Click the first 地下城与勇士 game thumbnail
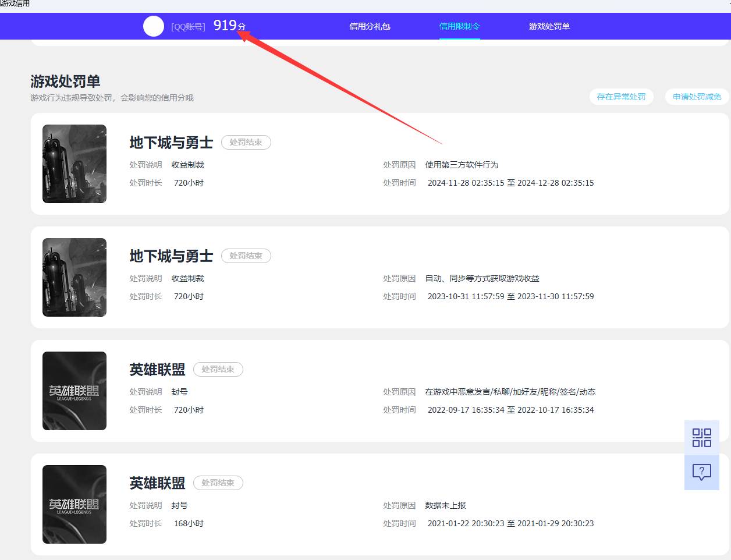The height and width of the screenshot is (560, 731). pos(74,164)
